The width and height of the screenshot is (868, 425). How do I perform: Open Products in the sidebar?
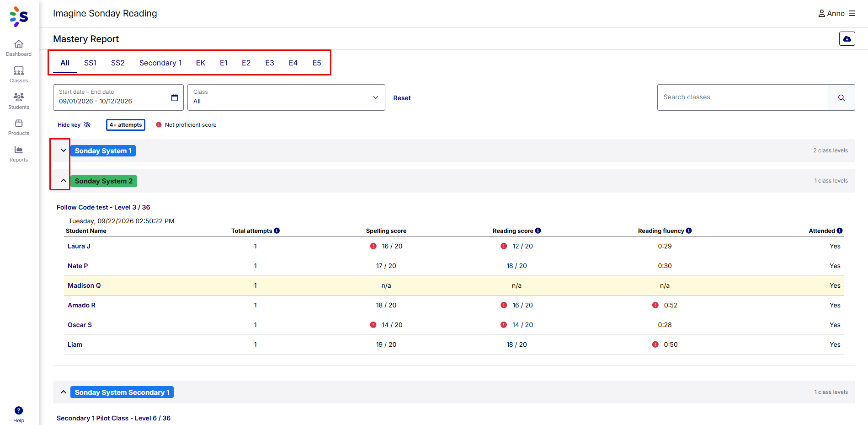19,127
